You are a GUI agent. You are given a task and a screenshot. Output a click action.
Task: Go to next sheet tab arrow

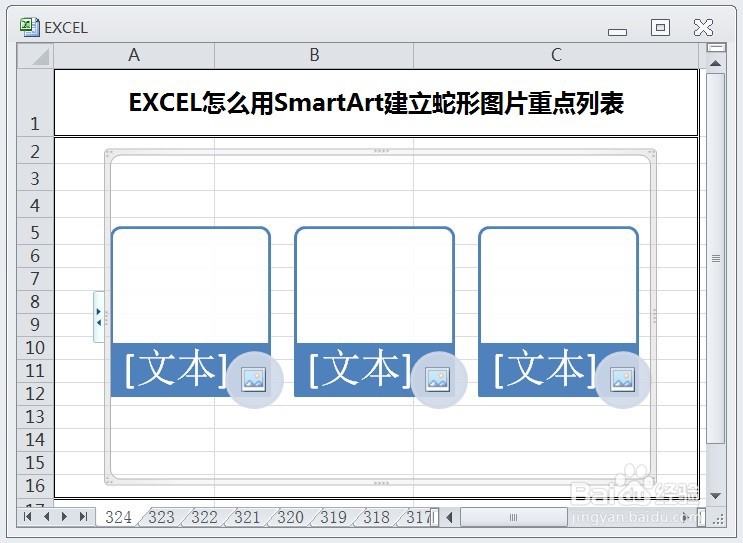(64, 516)
